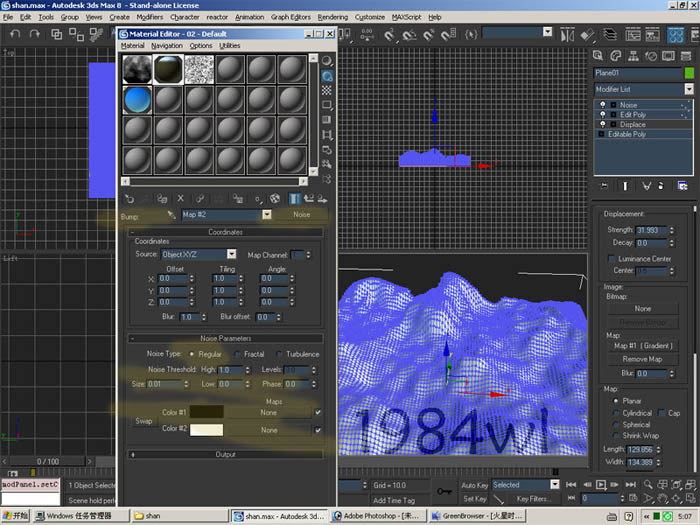700x525 pixels.
Task: Open the Display command panel tab
Action: click(x=668, y=56)
